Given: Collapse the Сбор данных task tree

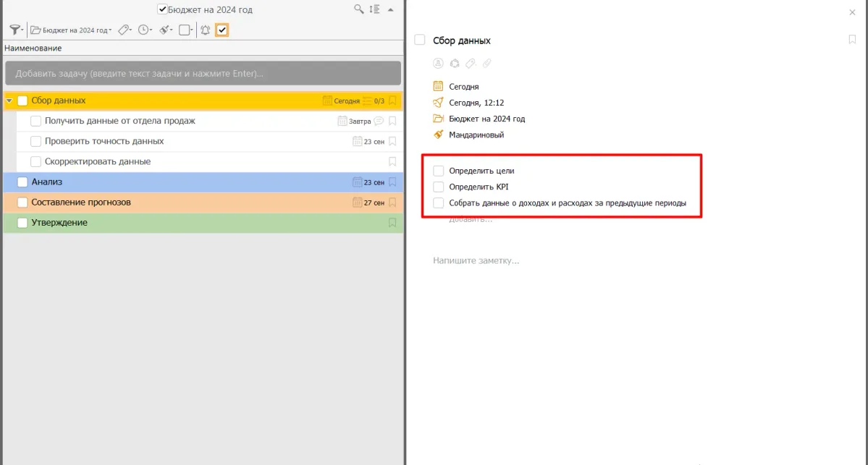Looking at the screenshot, I should coord(9,101).
